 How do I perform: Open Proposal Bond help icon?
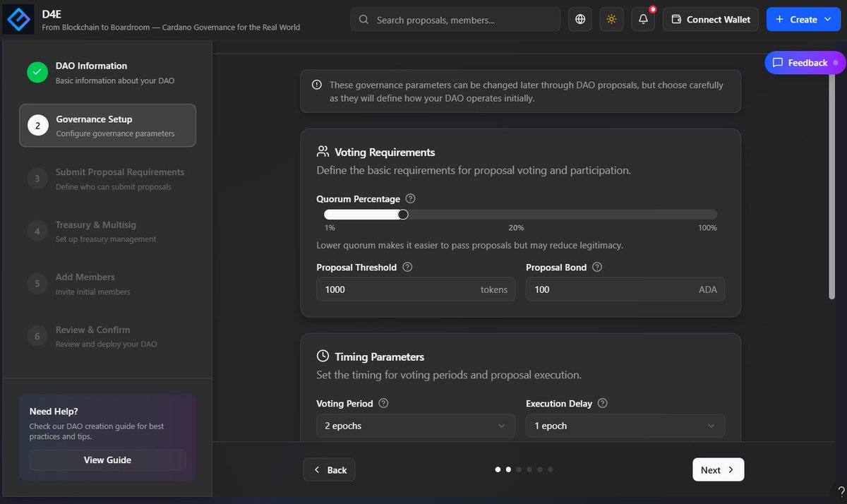coord(597,268)
